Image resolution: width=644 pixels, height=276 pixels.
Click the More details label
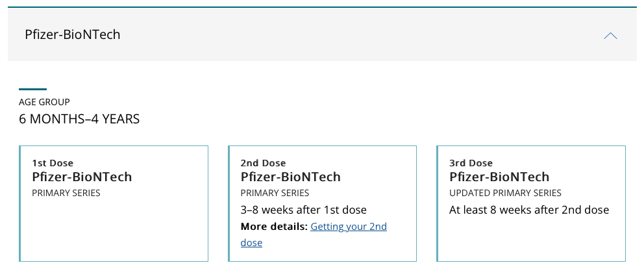coord(274,226)
